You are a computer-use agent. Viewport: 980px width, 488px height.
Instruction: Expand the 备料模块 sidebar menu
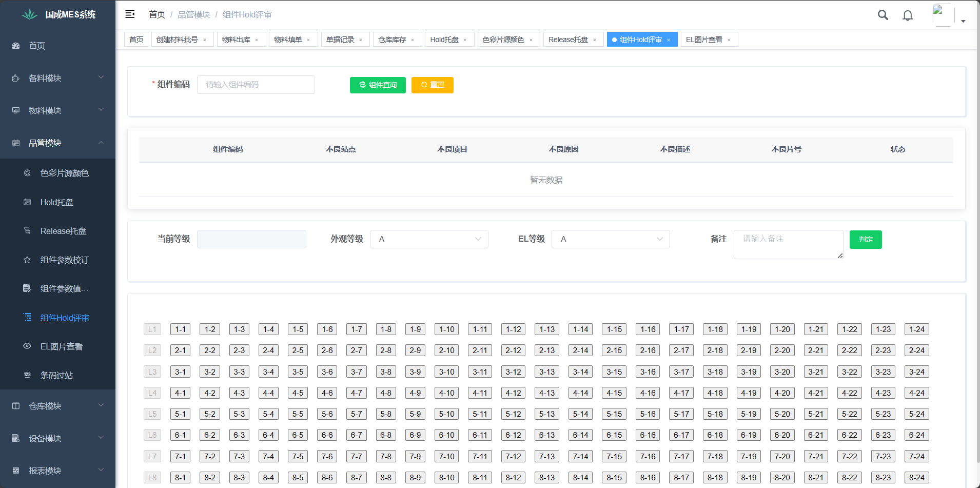[x=57, y=78]
